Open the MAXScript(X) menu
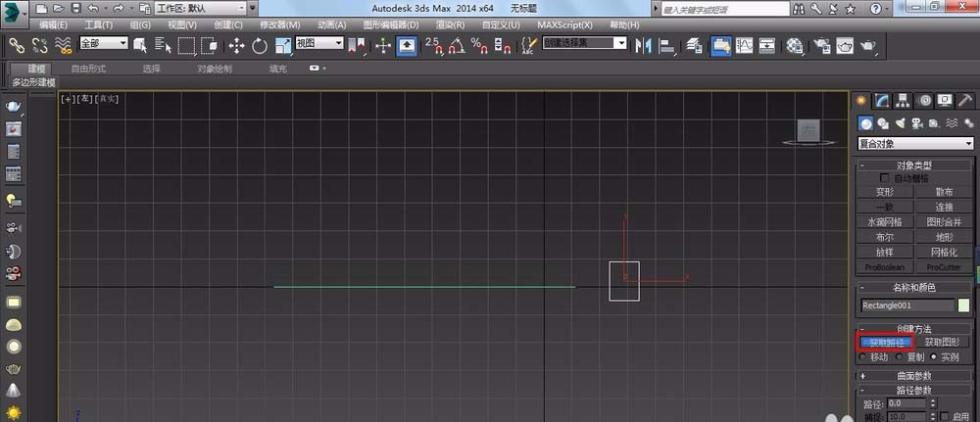The width and height of the screenshot is (980, 422). click(x=565, y=25)
